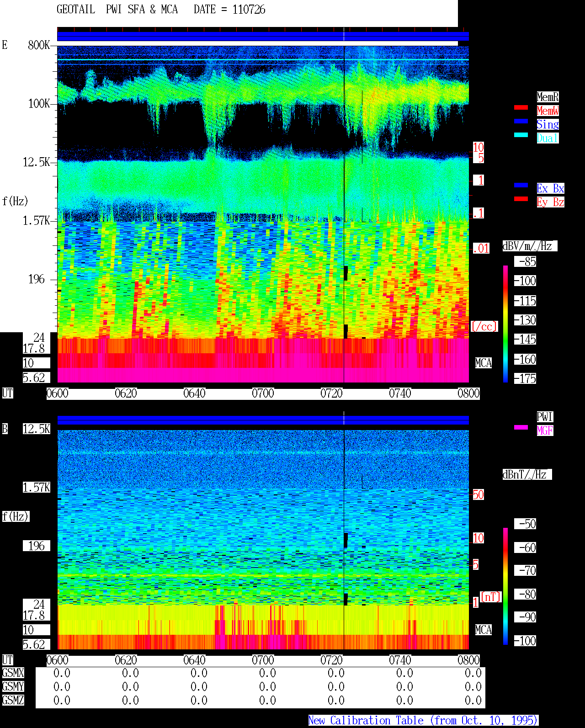Click the 'dBnT/√Hz' units label
Screen dimensions: 585x728
tap(527, 474)
